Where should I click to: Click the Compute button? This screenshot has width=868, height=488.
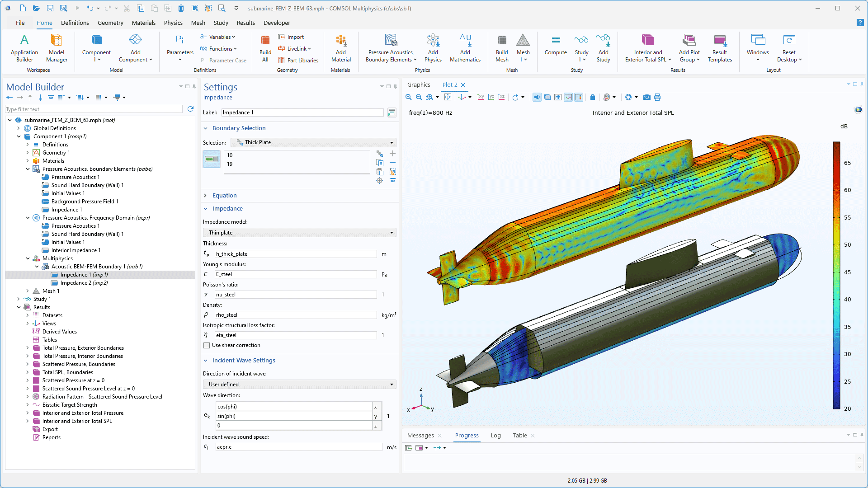[x=556, y=45]
